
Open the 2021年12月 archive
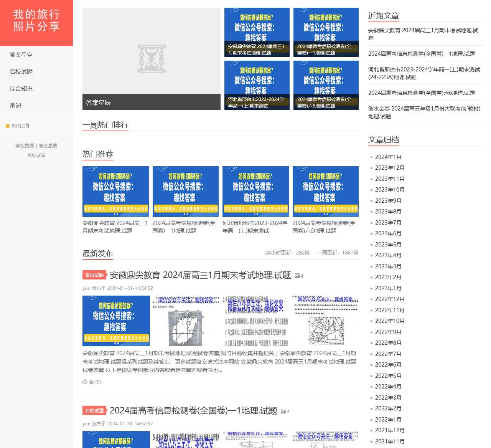click(390, 430)
